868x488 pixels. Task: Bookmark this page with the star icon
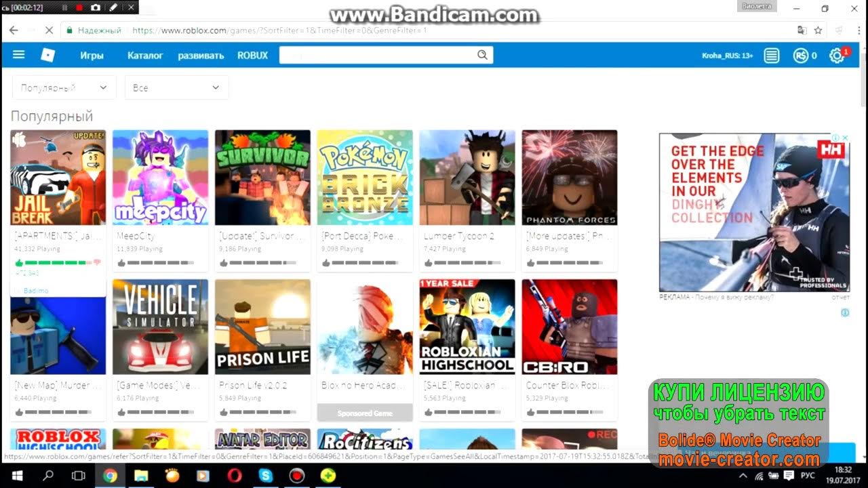coord(818,30)
